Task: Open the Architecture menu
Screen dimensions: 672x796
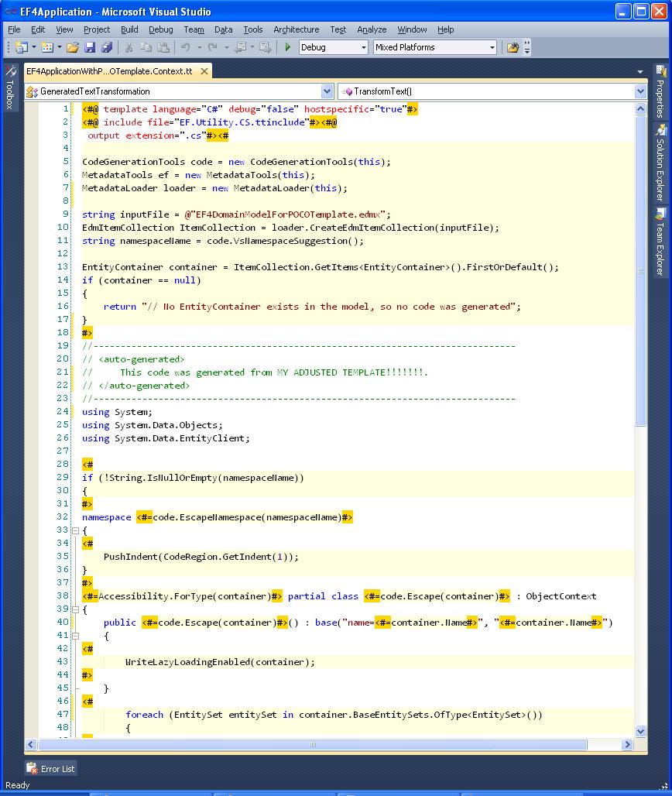Action: pyautogui.click(x=297, y=29)
